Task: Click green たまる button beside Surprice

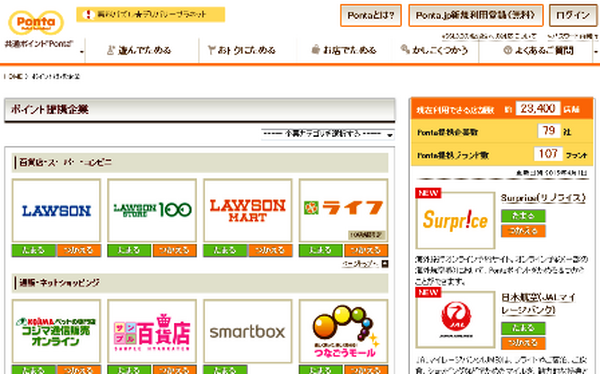Action: pos(523,216)
